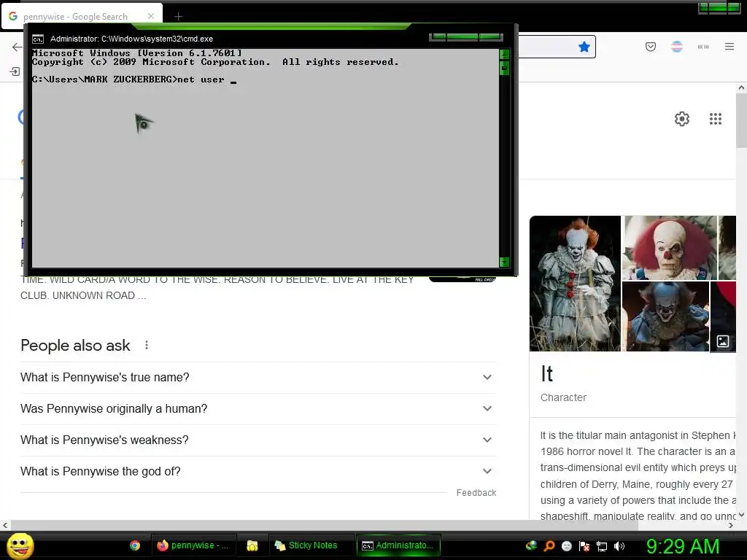
Task: Click the blue bookmark star in Firefox
Action: coord(584,47)
